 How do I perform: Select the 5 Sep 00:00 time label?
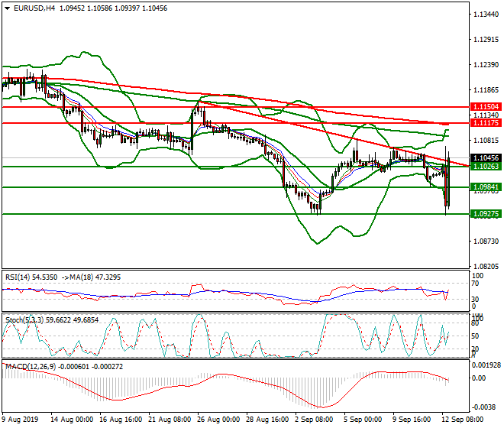pyautogui.click(x=363, y=420)
